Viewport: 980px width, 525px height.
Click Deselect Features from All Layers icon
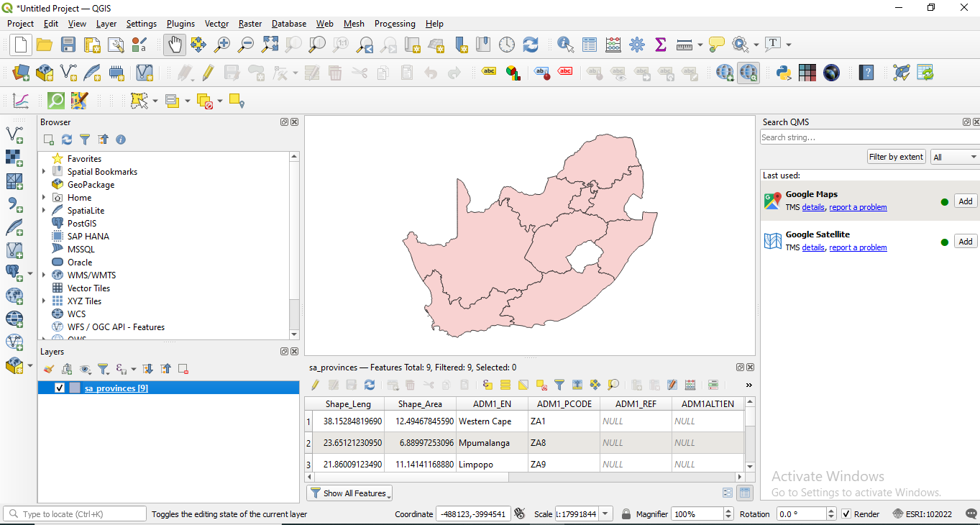pos(205,101)
